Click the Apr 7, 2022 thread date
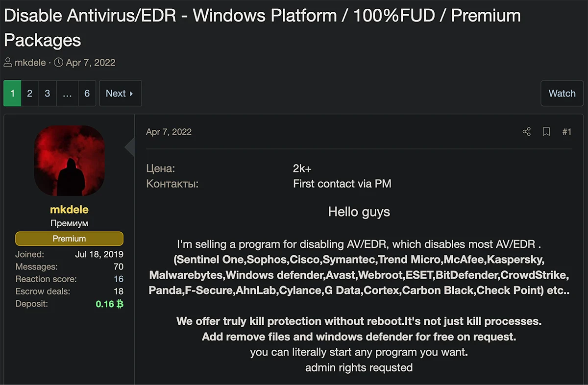This screenshot has height=385, width=588. [x=91, y=63]
